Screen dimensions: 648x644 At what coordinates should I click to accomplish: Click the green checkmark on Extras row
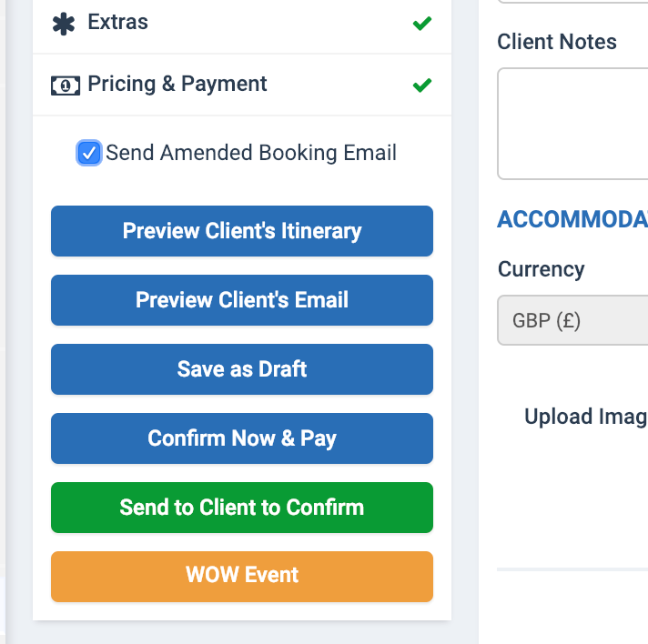pos(421,24)
